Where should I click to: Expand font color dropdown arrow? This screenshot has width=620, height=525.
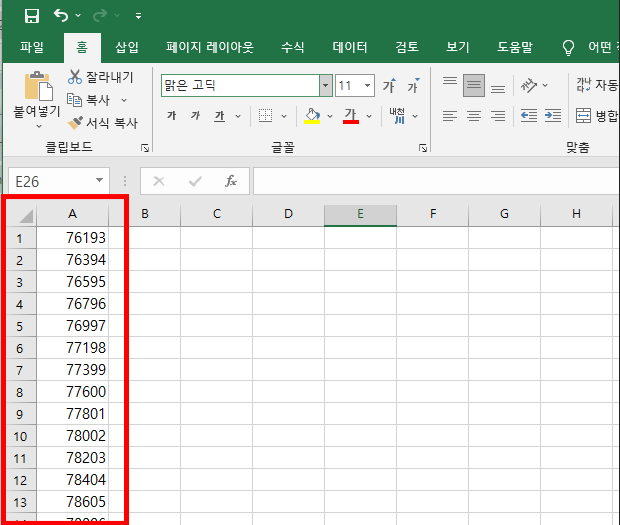[369, 116]
